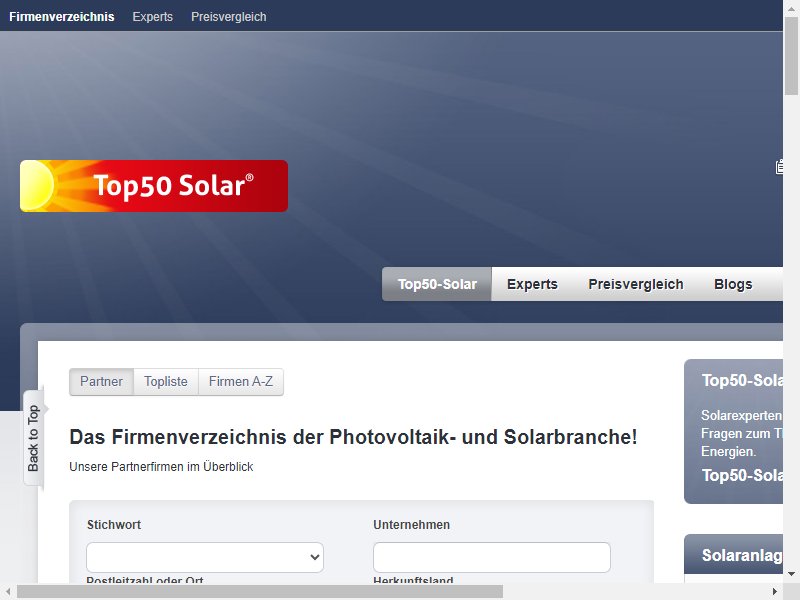Click the Back to Top side button

click(34, 438)
